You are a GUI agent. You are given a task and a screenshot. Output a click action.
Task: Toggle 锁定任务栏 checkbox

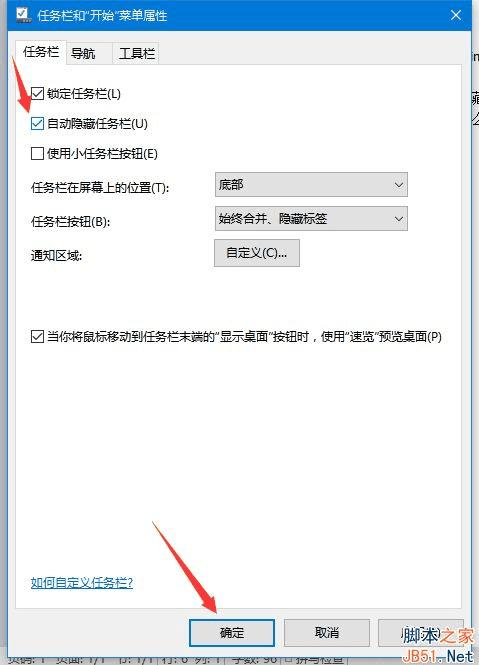pos(37,93)
